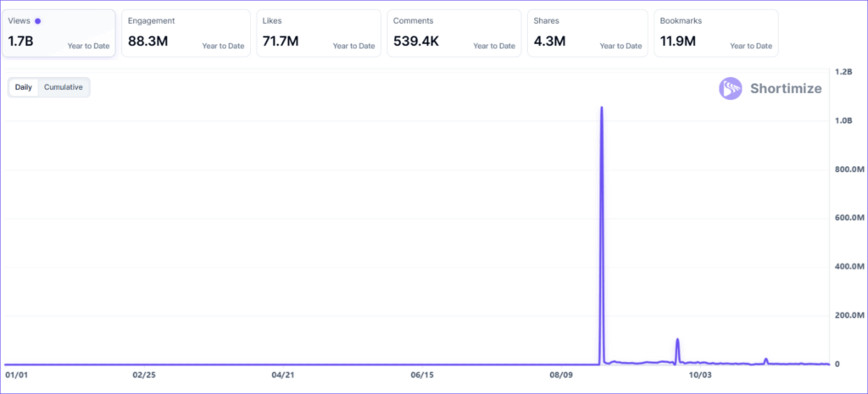Select the Engagement metric card

click(186, 33)
